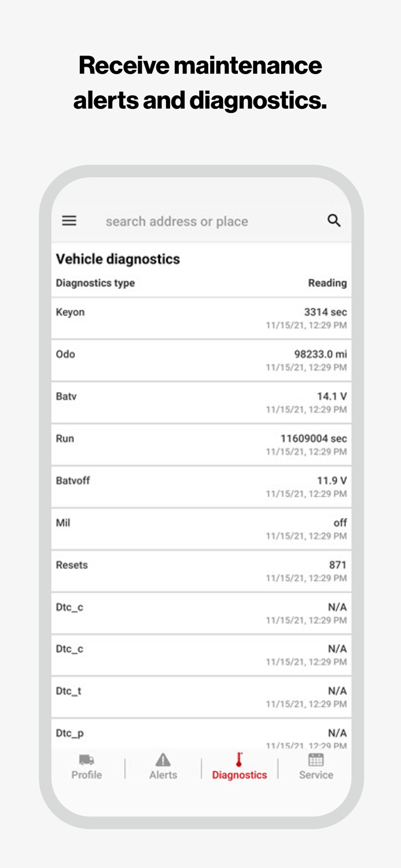The image size is (401, 868).
Task: Click the magnifying glass search icon
Action: click(334, 220)
